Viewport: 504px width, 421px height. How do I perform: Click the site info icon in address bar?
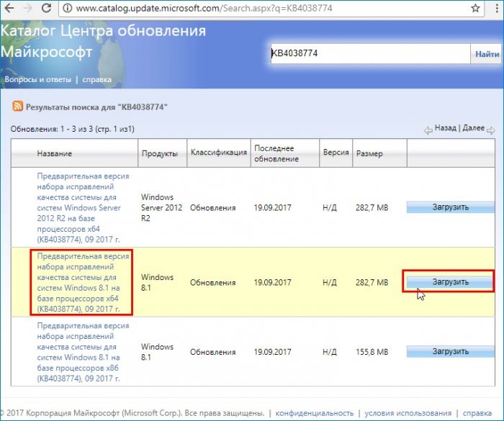67,8
